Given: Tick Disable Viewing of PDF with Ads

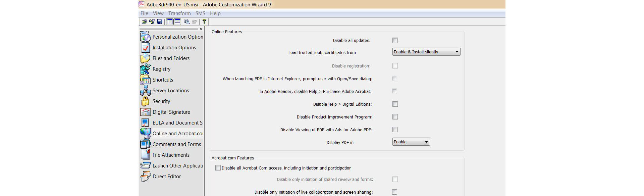Looking at the screenshot, I should pos(395,130).
